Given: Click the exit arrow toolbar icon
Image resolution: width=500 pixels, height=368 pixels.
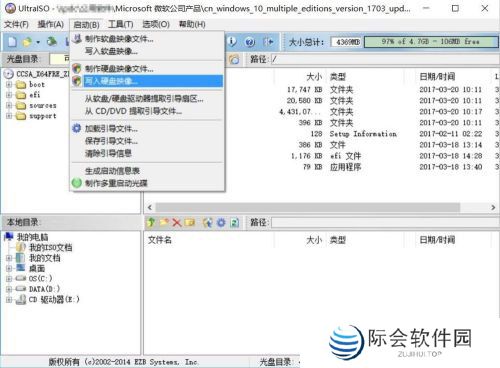Looking at the screenshot, I should click(x=268, y=42).
